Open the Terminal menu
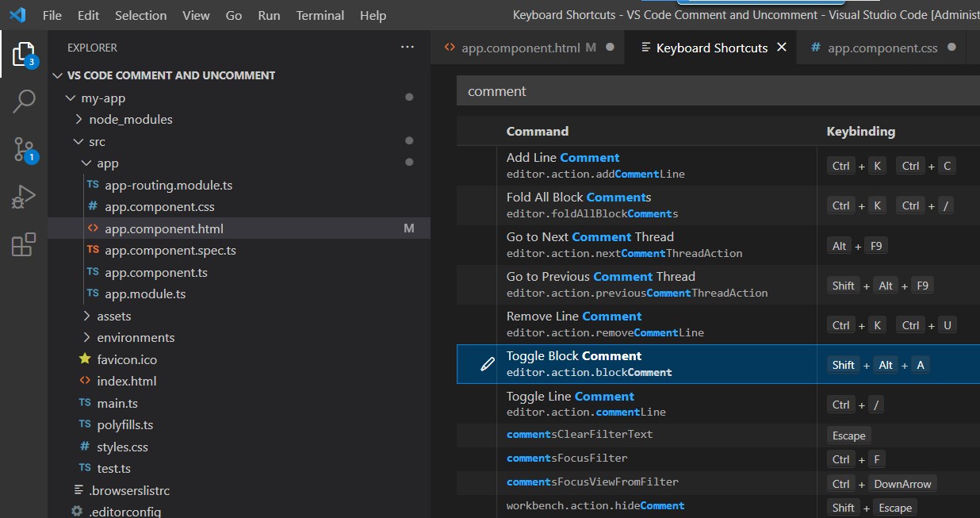The height and width of the screenshot is (518, 980). pyautogui.click(x=320, y=15)
